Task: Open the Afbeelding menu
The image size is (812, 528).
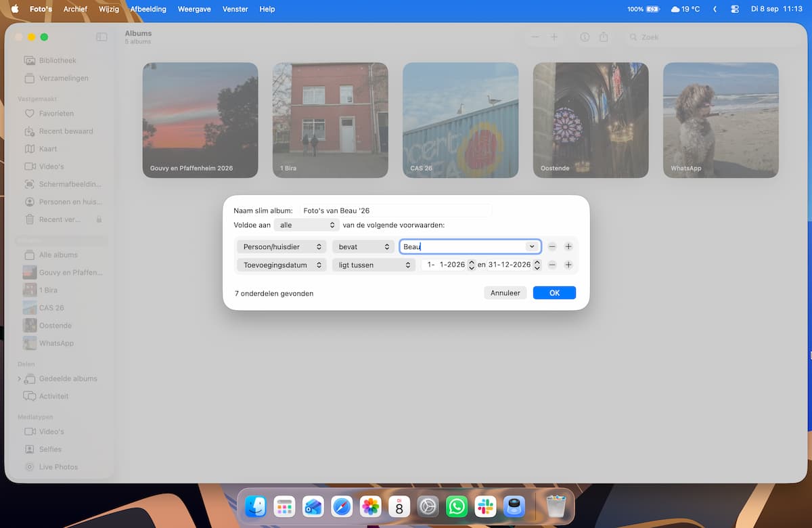Action: (x=147, y=9)
